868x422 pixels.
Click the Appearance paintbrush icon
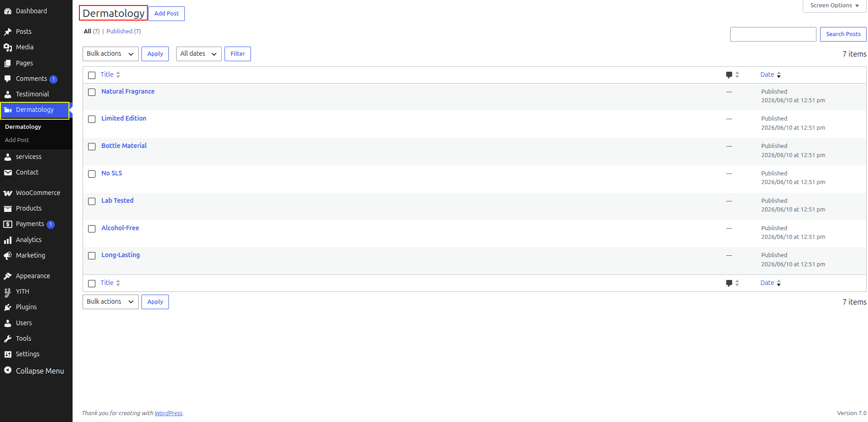8,276
